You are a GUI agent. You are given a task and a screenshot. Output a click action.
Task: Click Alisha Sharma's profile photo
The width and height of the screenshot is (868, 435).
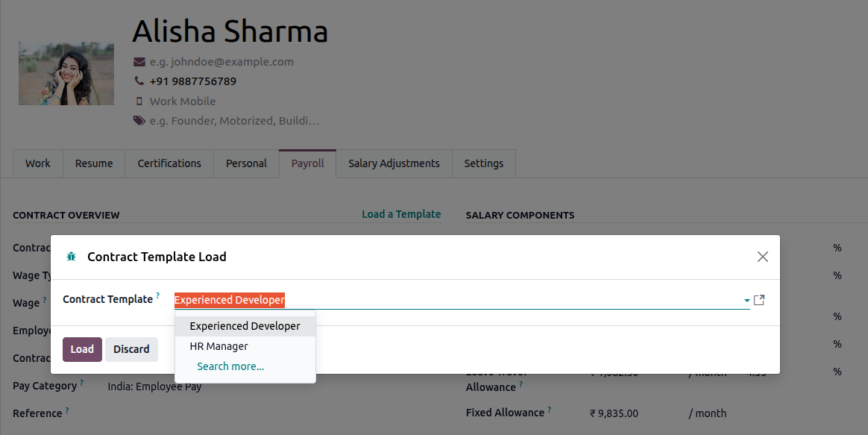tap(66, 73)
